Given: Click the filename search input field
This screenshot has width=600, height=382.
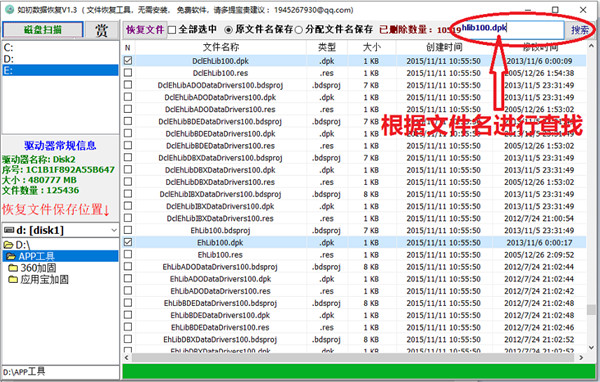Looking at the screenshot, I should tap(512, 29).
